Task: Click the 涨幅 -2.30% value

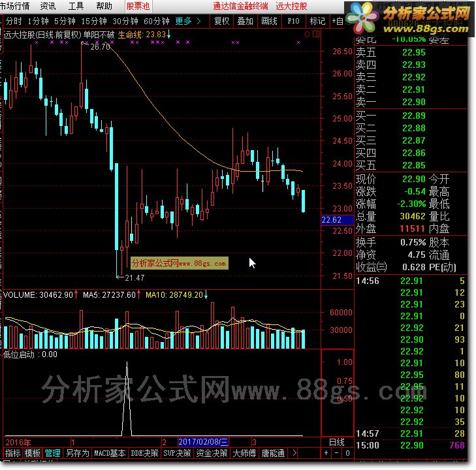Action: (411, 204)
